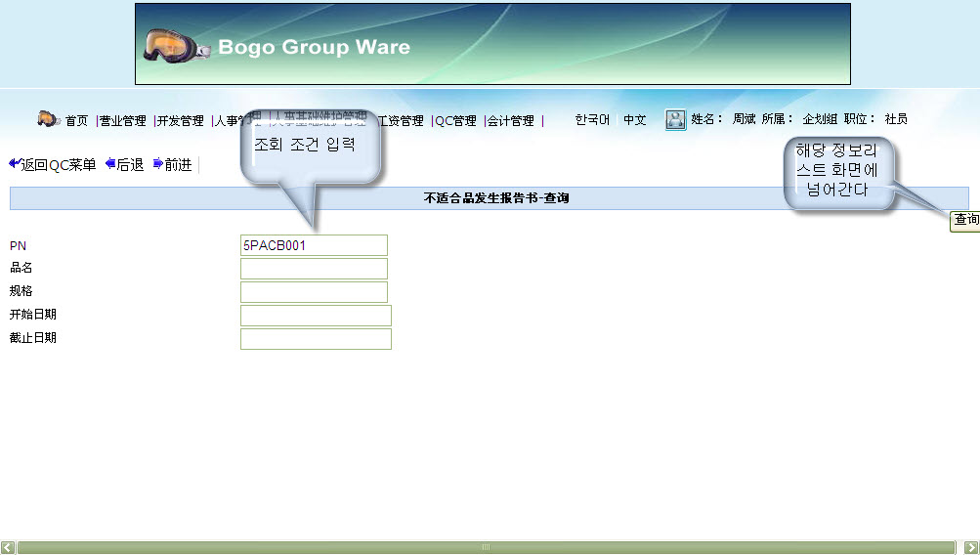
Task: Click the user avatar icon beside 姓名
Action: (x=675, y=119)
